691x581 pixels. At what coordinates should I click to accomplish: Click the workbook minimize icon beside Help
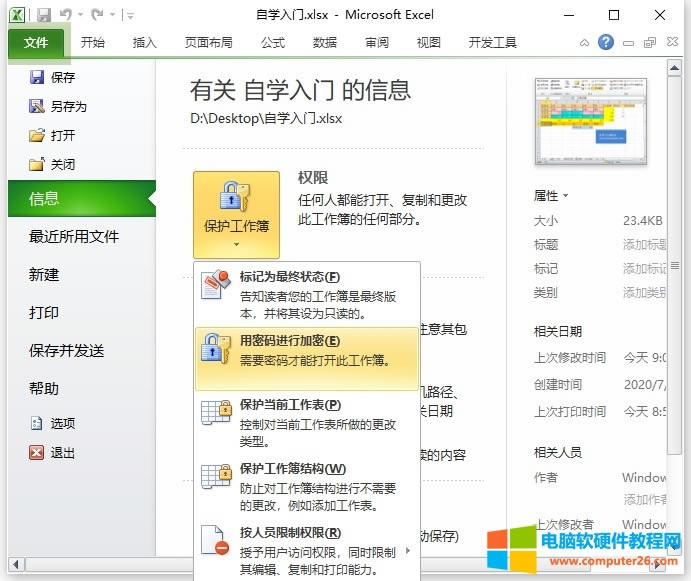pyautogui.click(x=628, y=43)
